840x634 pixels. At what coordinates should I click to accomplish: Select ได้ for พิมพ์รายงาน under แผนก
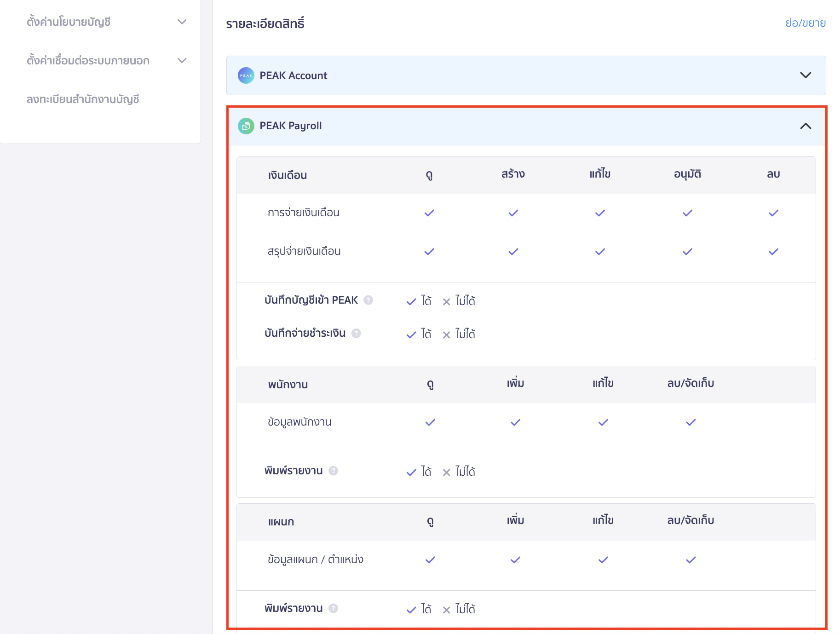tap(419, 609)
